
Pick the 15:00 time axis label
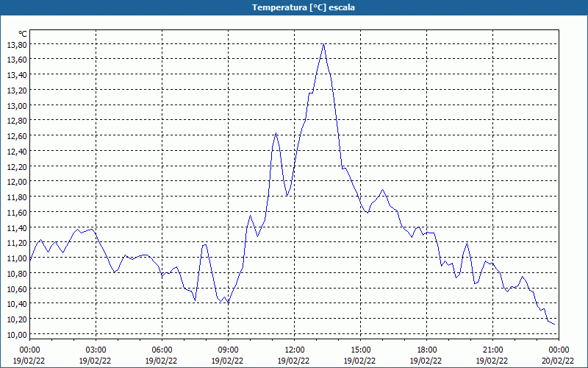(x=360, y=350)
